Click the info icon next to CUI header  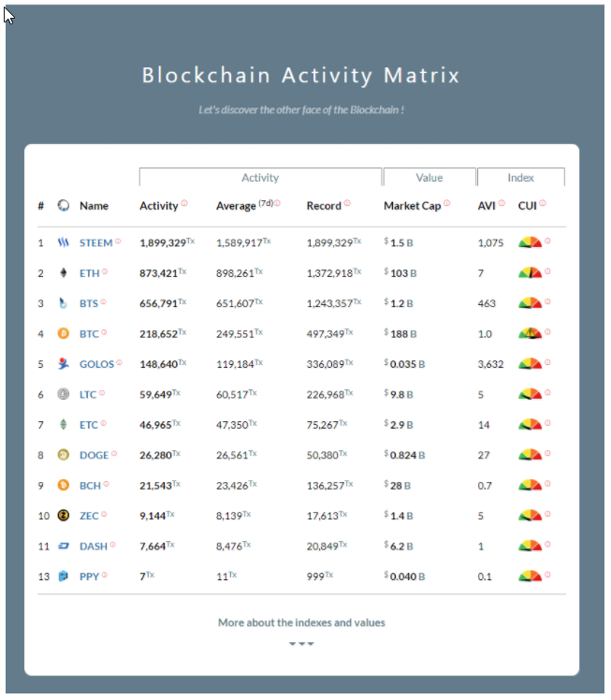tap(543, 203)
